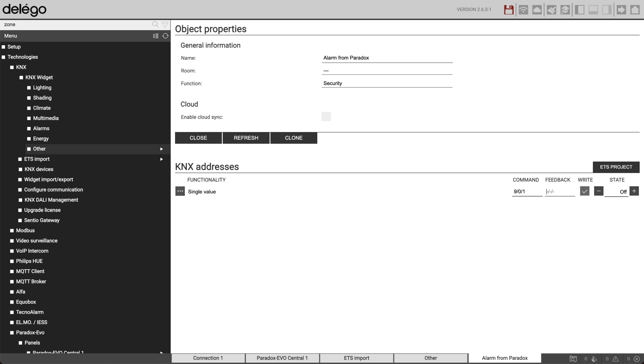
Task: Click the refresh icon in Menu header
Action: click(x=165, y=36)
